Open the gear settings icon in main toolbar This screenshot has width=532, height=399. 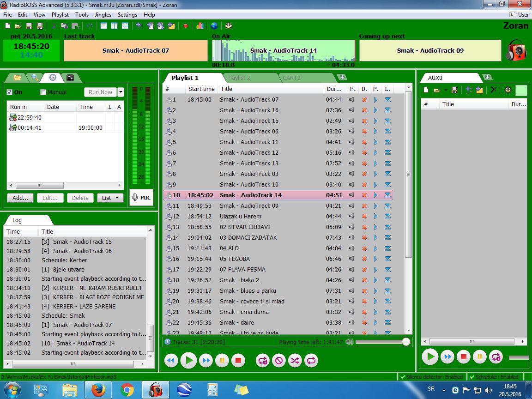pos(229,26)
